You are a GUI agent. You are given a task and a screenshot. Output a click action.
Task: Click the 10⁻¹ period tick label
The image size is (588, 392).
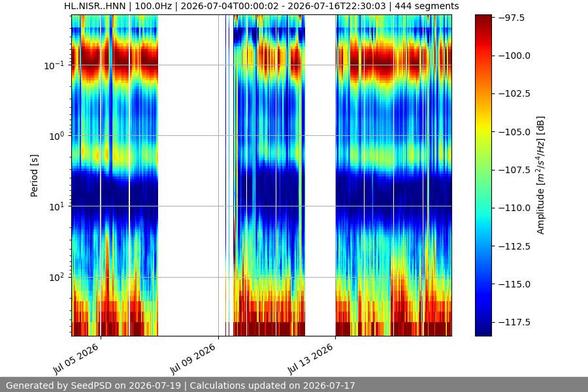coord(54,65)
